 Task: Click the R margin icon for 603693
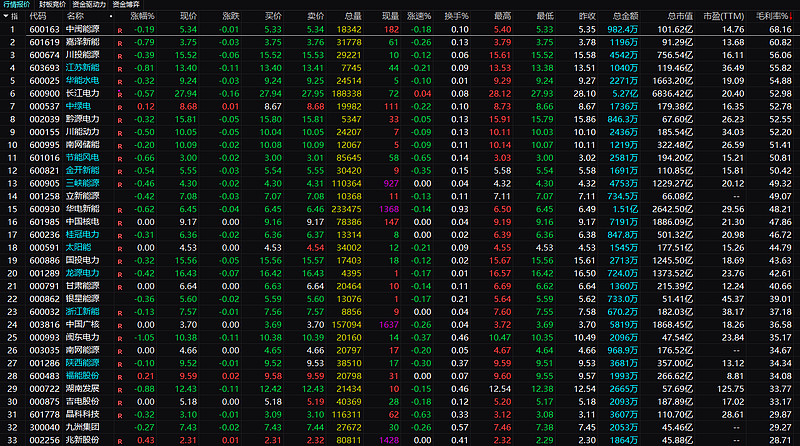[120, 69]
